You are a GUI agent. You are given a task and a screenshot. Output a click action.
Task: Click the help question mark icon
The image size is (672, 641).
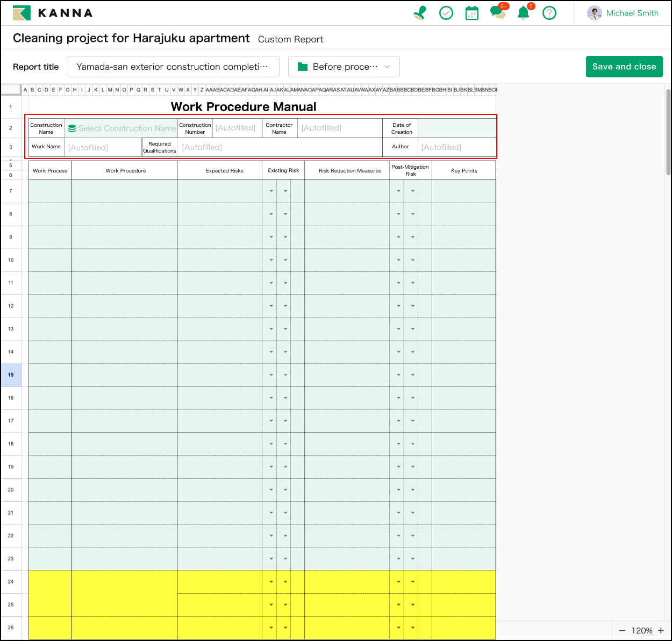coord(549,13)
